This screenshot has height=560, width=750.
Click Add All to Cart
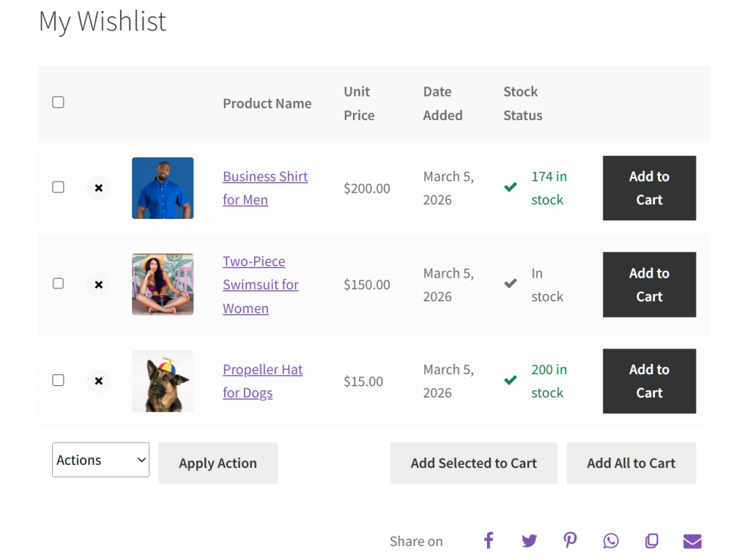631,463
